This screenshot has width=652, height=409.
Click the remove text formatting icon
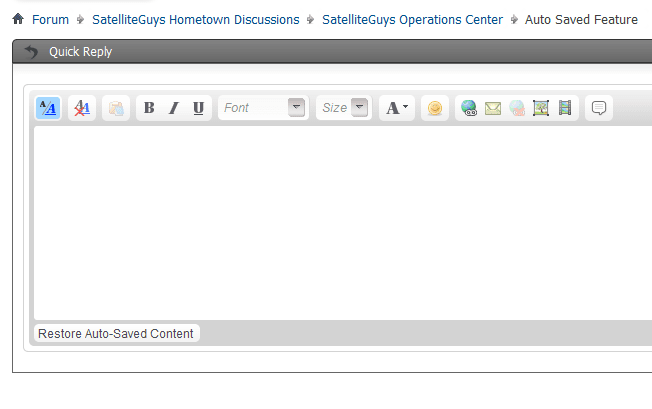82,108
